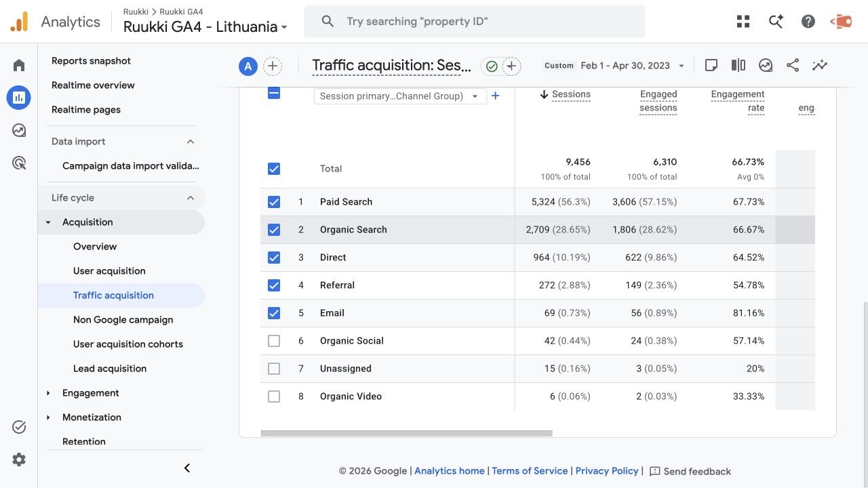Collapse the Life cycle section
Screen dimensions: 868x488
191,198
